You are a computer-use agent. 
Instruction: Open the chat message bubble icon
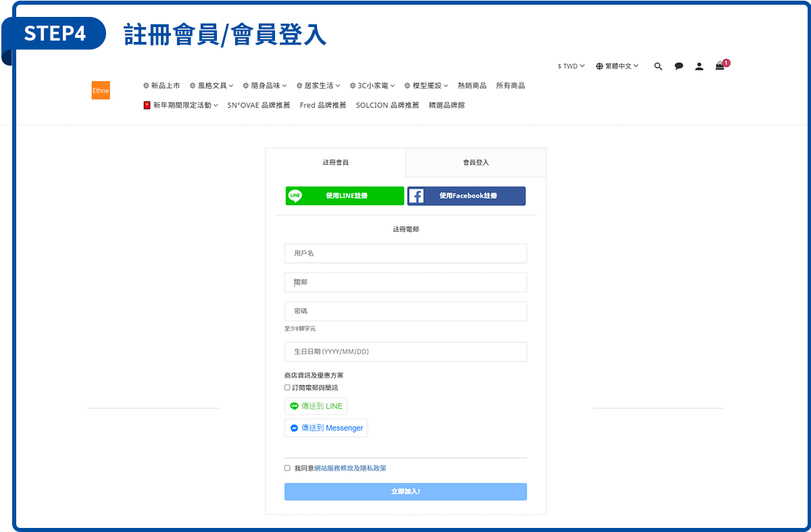click(679, 66)
